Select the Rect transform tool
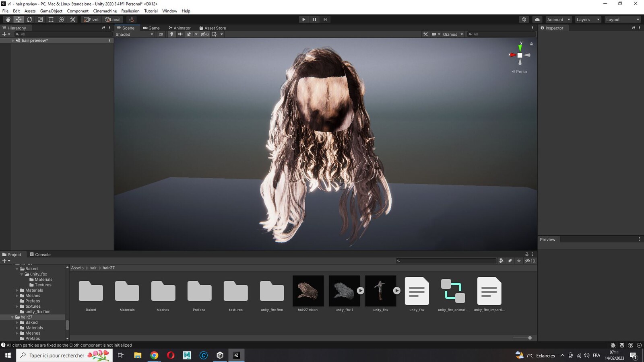Viewport: 644px width, 362px height. click(51, 19)
